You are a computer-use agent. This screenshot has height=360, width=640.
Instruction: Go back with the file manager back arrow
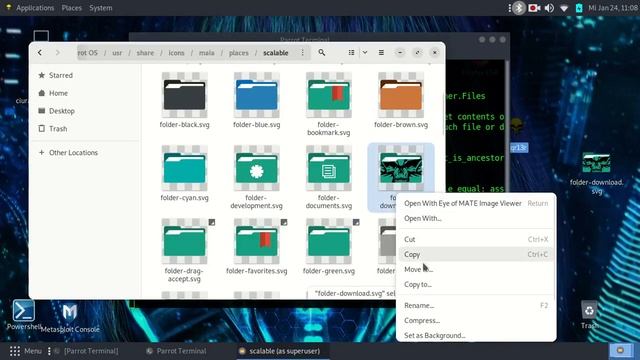(x=40, y=53)
